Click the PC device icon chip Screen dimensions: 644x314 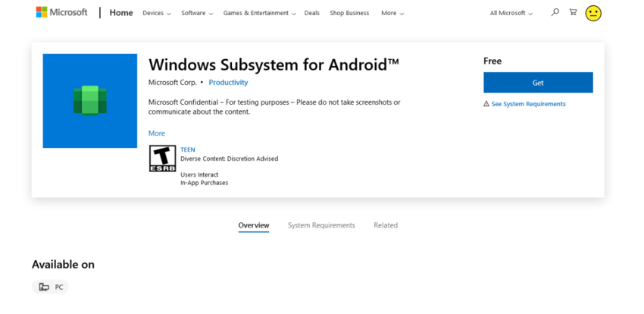[50, 287]
